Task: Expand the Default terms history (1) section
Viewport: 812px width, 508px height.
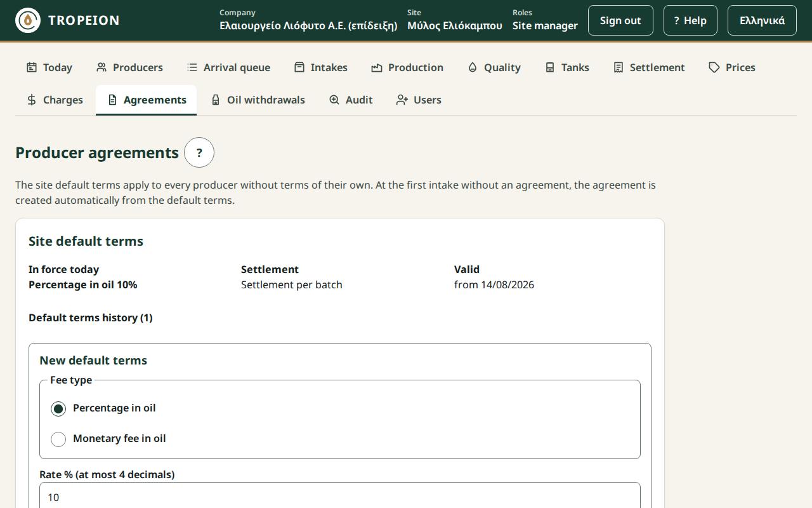Action: click(91, 317)
